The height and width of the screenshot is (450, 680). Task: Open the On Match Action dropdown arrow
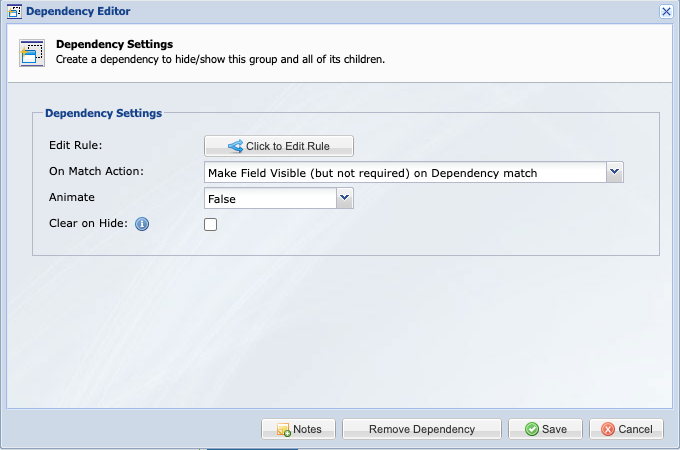pos(615,172)
